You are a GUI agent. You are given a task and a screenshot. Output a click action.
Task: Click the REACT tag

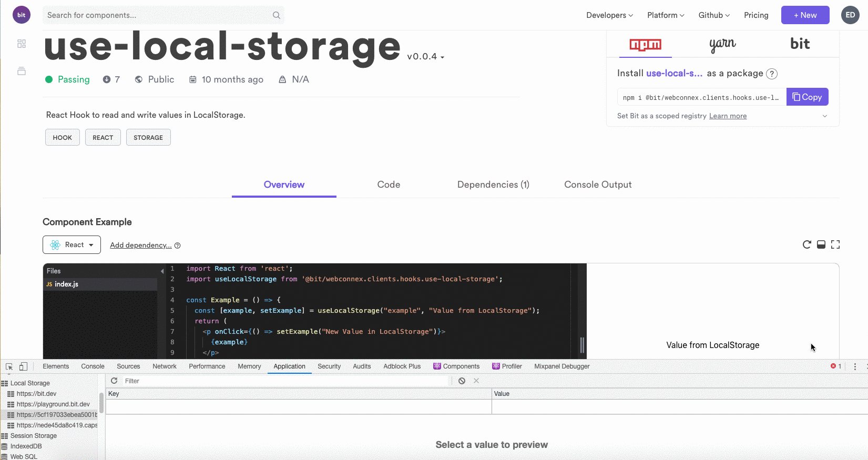coord(103,137)
